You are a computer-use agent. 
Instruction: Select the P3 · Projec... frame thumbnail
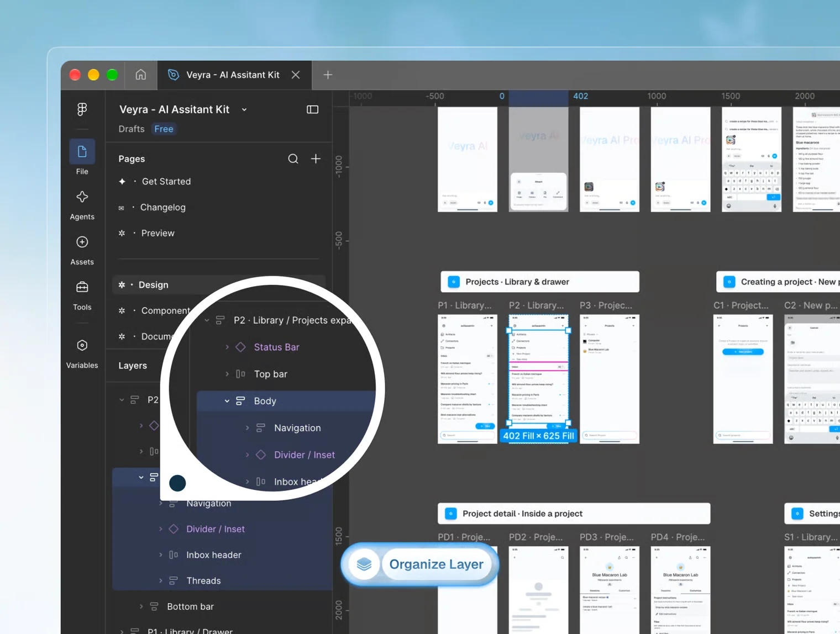point(610,379)
